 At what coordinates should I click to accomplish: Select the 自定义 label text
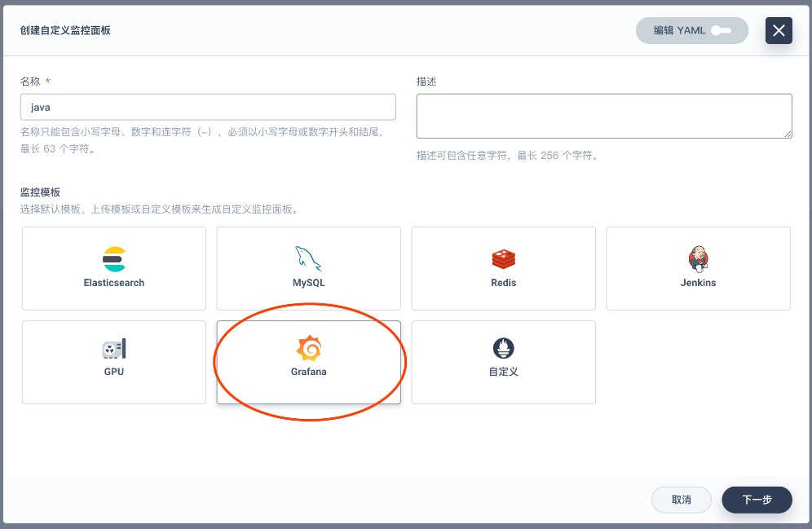click(x=503, y=372)
